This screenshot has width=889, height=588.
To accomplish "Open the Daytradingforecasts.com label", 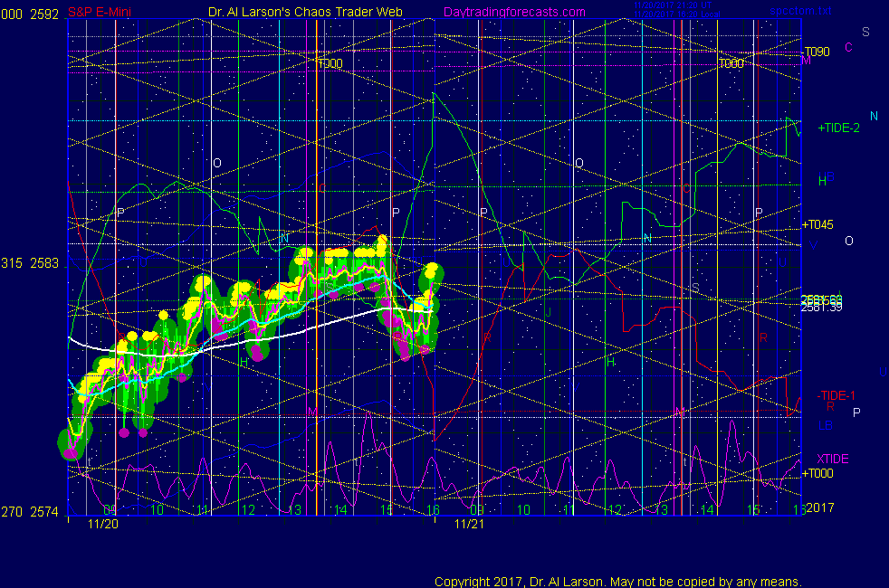I will [x=514, y=12].
